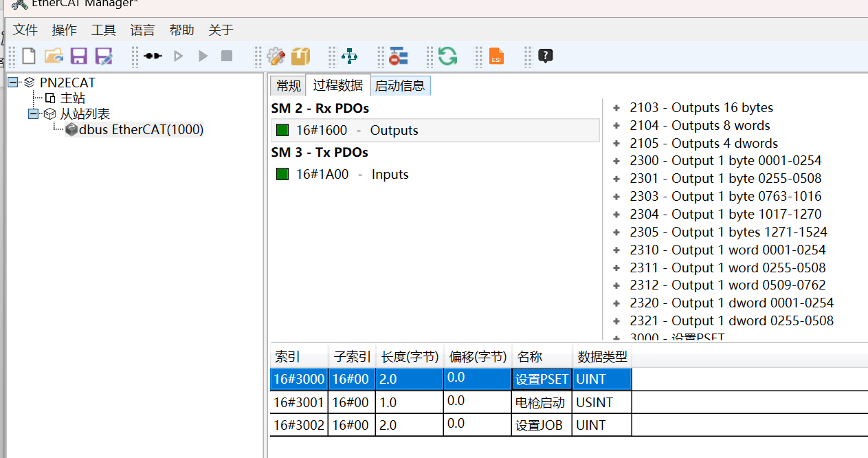Click the 设置JOB name cell

pyautogui.click(x=542, y=425)
